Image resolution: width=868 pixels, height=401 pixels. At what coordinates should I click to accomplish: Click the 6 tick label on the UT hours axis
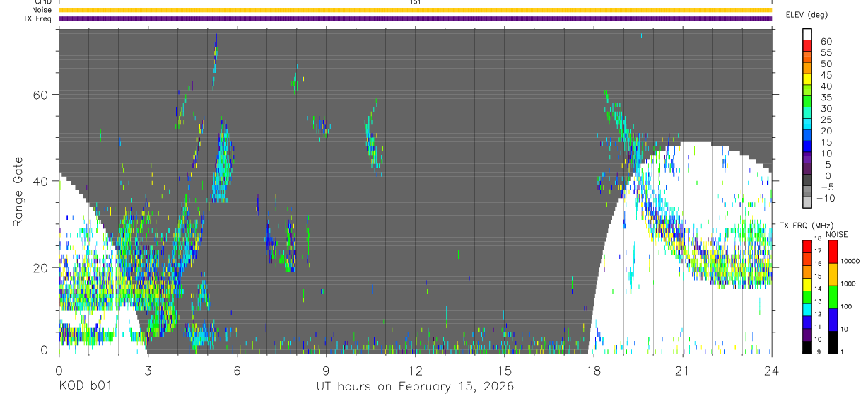click(237, 370)
